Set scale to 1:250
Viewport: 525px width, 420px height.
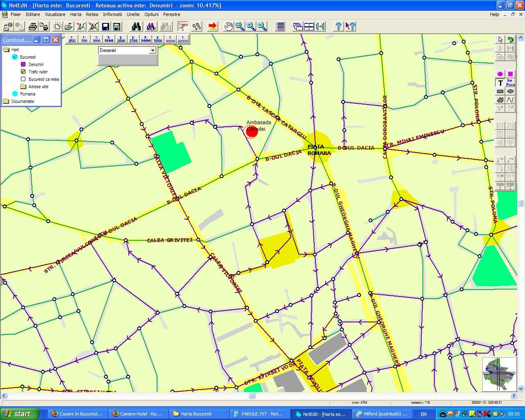72,39
